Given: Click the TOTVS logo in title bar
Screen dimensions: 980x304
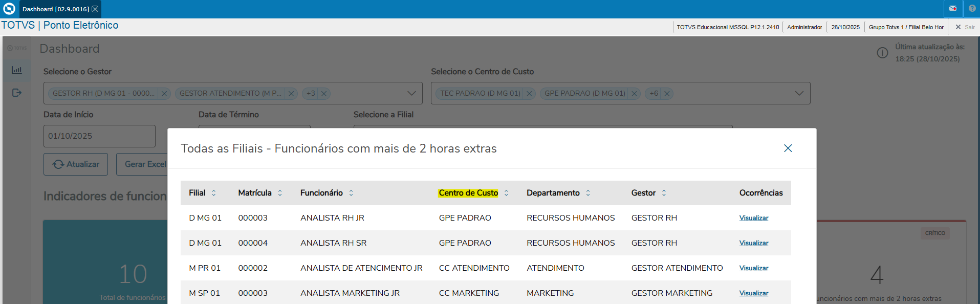Looking at the screenshot, I should click(x=9, y=9).
